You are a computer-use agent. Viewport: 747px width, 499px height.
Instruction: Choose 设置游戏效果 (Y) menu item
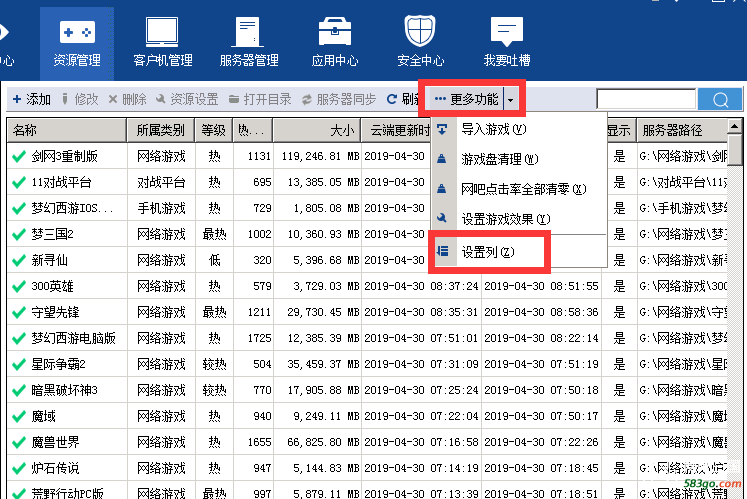point(518,219)
